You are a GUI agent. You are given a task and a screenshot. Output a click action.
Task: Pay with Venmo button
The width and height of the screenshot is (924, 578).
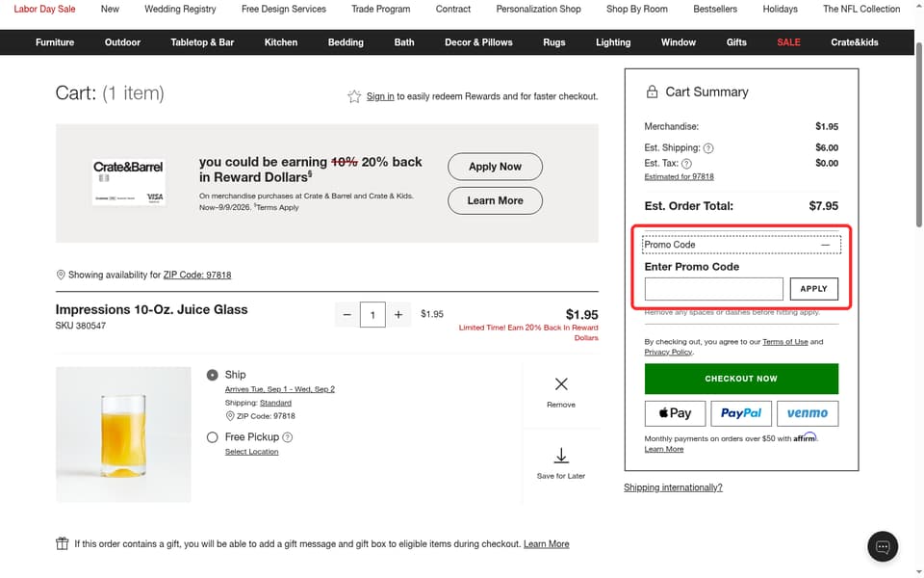[x=808, y=413]
